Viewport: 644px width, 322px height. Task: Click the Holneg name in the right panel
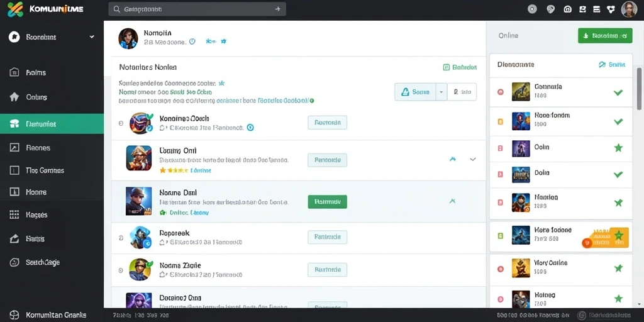point(545,294)
